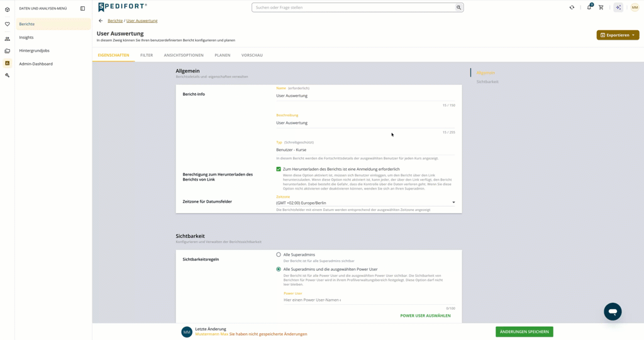The height and width of the screenshot is (340, 644).
Task: Open Berichte in the side menu
Action: tap(53, 24)
